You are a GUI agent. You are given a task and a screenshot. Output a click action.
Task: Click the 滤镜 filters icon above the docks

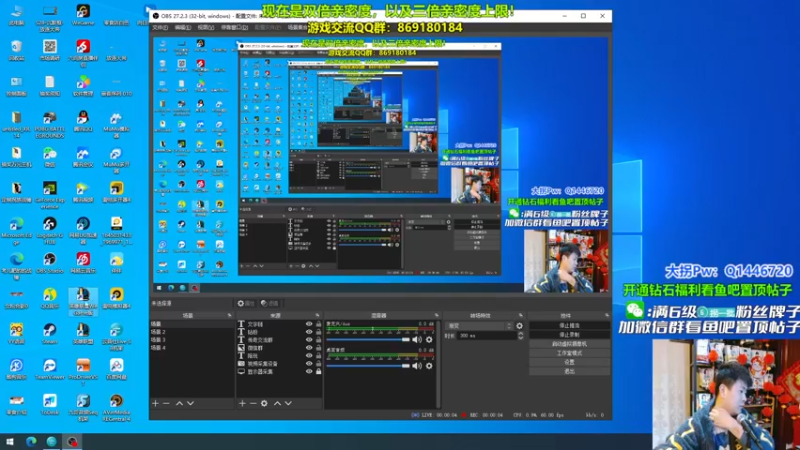click(x=269, y=303)
